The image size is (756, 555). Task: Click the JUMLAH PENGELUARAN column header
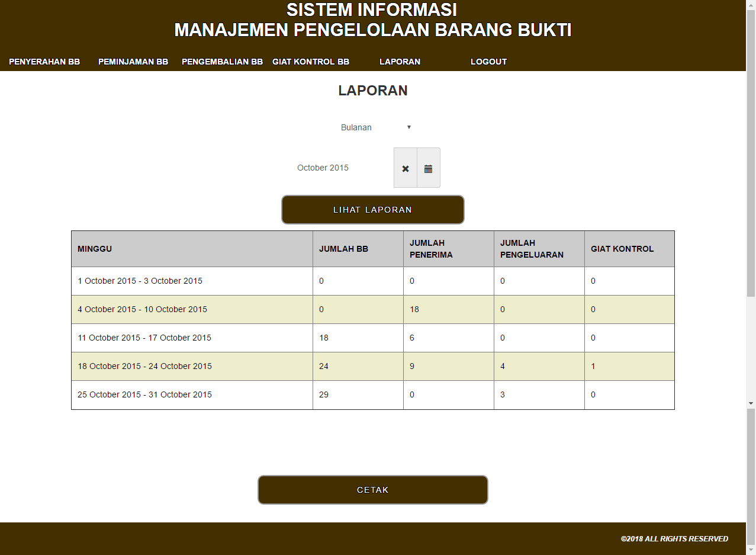click(x=539, y=249)
